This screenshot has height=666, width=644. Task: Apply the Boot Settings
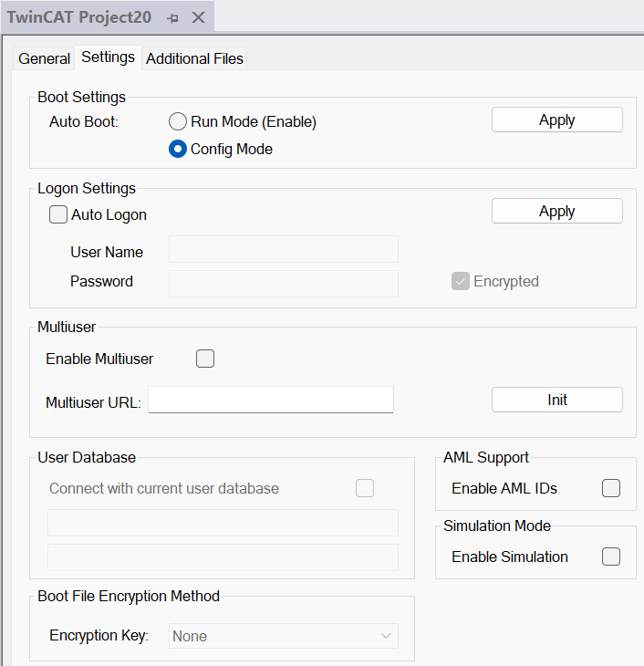pyautogui.click(x=557, y=120)
